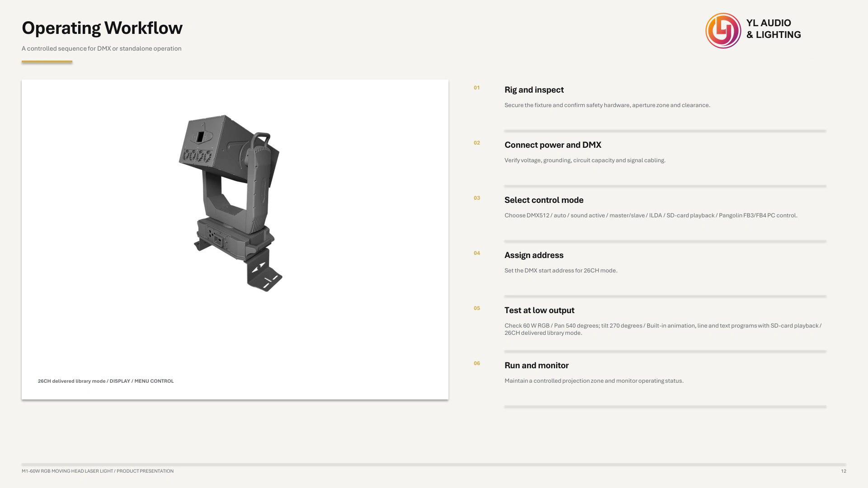Click the image caption '26CH delivered library mode / DISPLAY / MENU CONTROL'
The image size is (868, 488).
pos(106,381)
